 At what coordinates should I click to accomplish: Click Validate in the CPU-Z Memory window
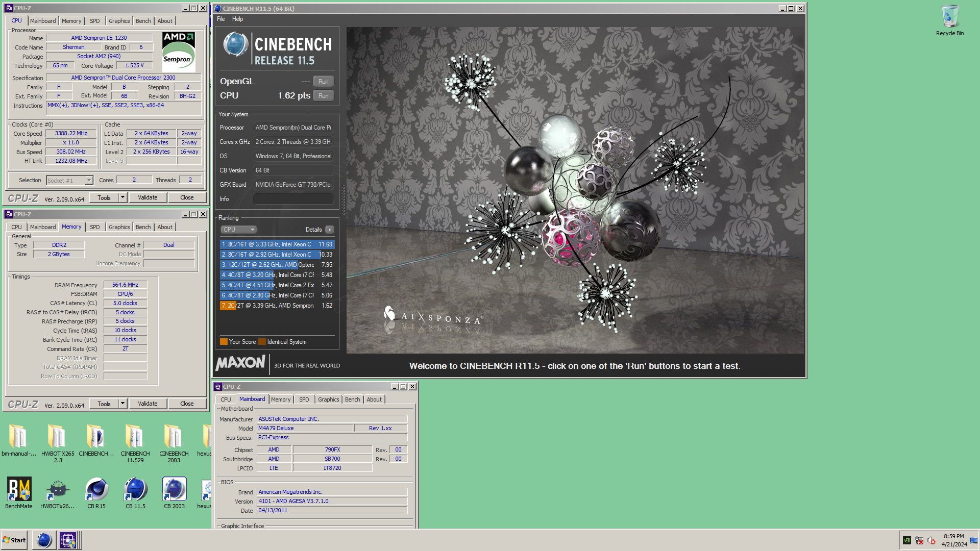[x=148, y=404]
